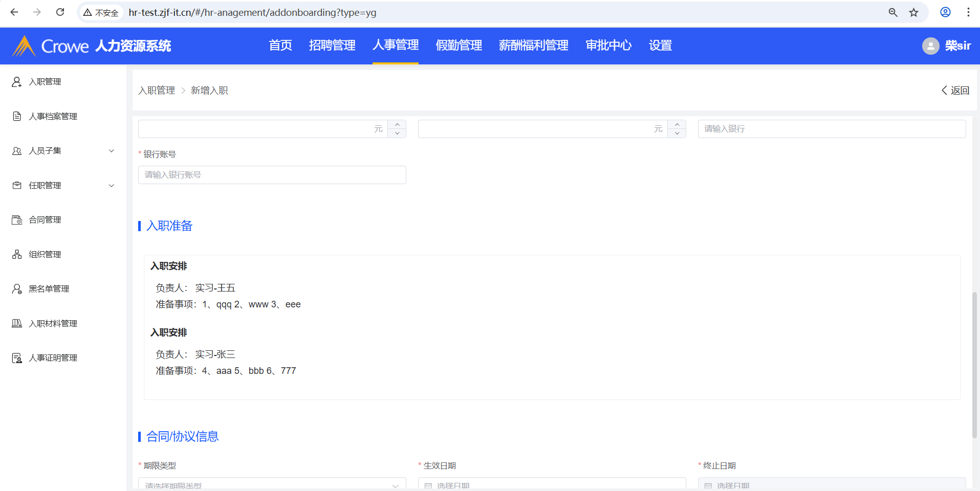The image size is (980, 491).
Task: Click the 入职管理 breadcrumb link
Action: point(157,91)
